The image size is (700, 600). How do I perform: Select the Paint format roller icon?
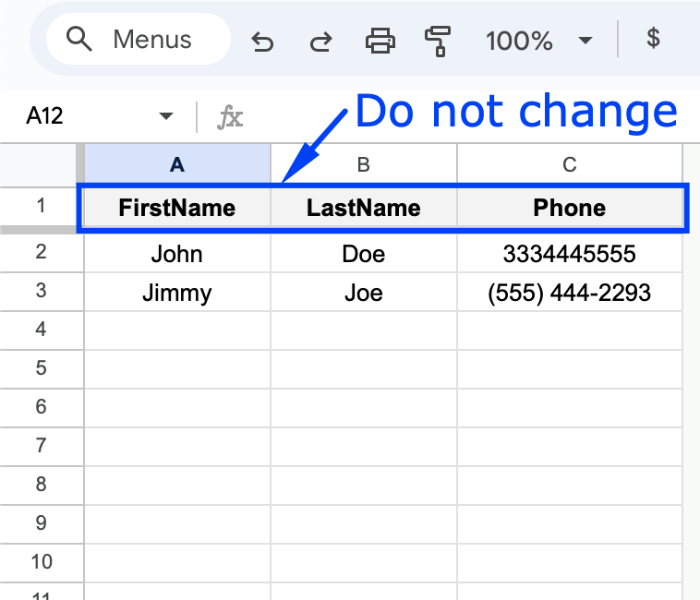point(438,41)
